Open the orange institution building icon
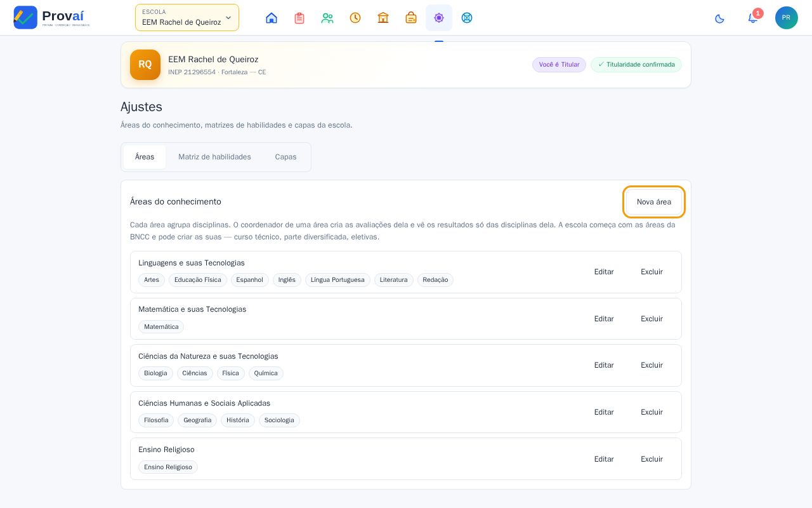 point(383,18)
